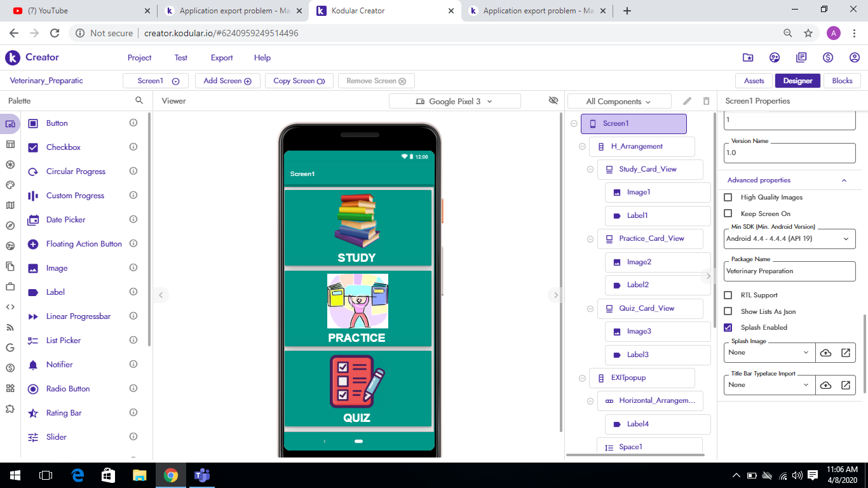The image size is (868, 488).
Task: Open the Export menu
Action: click(x=222, y=58)
